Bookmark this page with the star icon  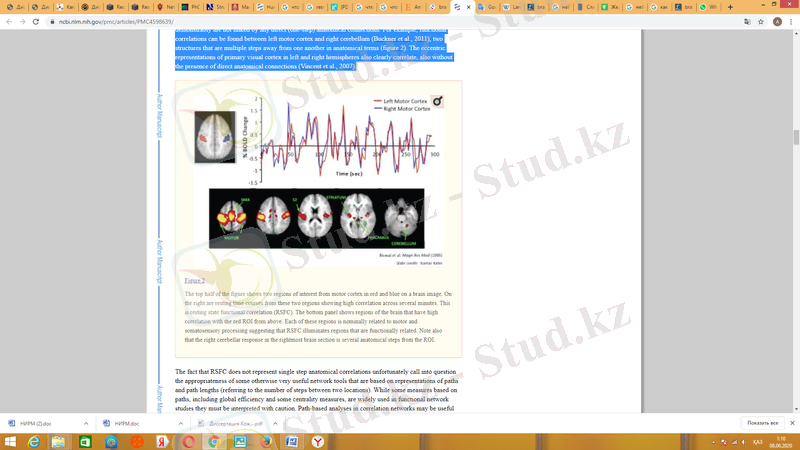(763, 20)
